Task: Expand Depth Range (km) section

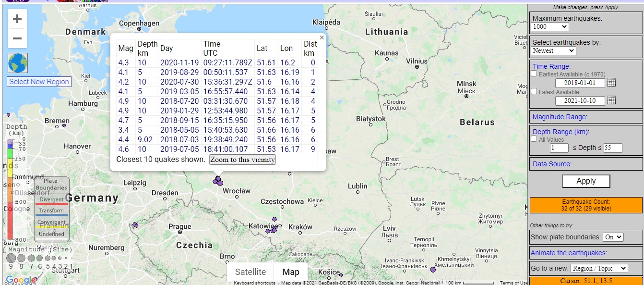Action: (x=561, y=132)
